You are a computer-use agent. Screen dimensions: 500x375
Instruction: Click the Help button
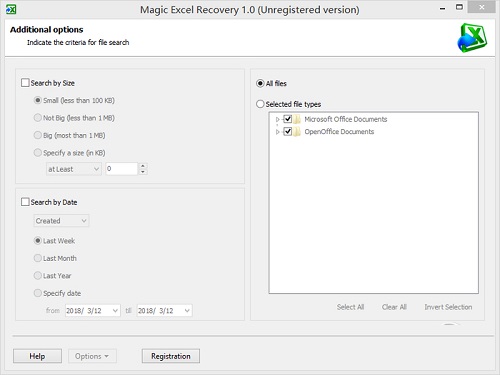click(37, 356)
